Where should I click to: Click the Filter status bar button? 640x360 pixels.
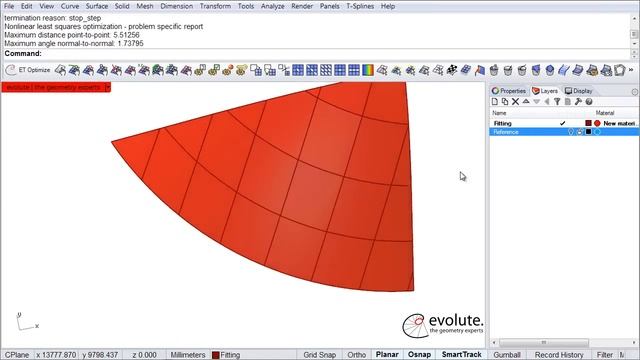(604, 355)
